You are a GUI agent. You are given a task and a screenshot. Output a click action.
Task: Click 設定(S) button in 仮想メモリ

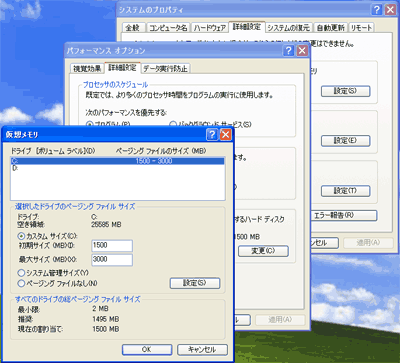[x=195, y=283]
